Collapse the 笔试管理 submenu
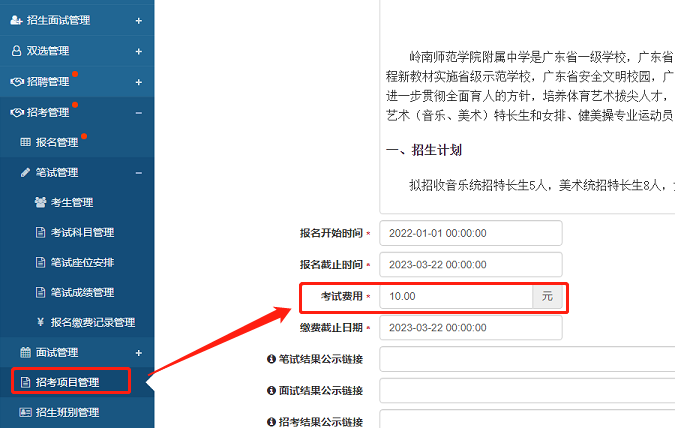 point(138,173)
